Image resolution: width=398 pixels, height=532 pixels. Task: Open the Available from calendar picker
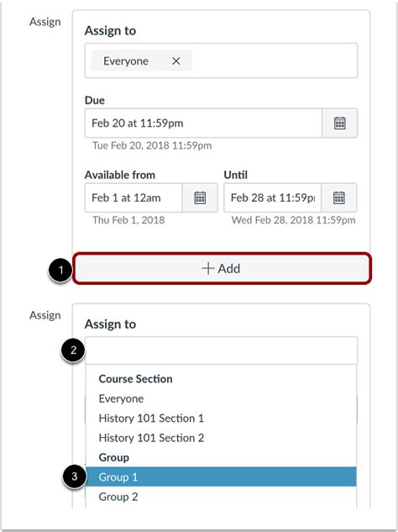pyautogui.click(x=200, y=198)
